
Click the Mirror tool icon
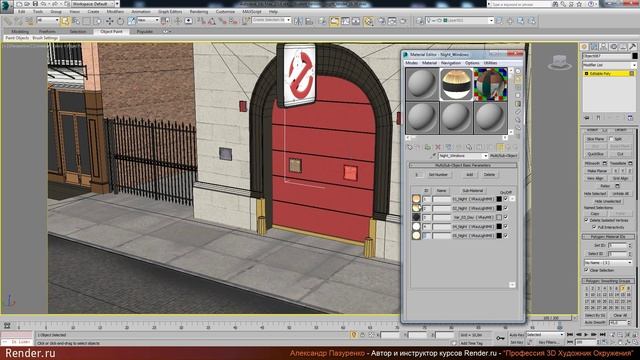point(298,21)
